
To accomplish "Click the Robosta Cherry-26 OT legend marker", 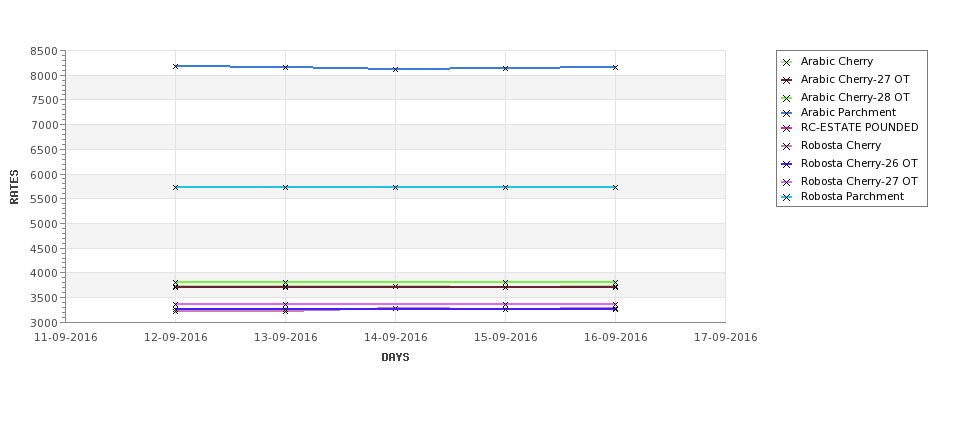I will click(x=786, y=164).
